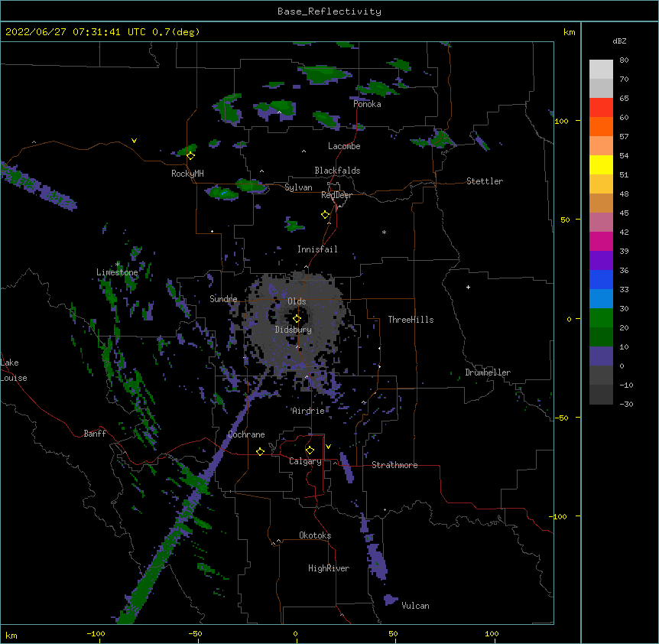The width and height of the screenshot is (659, 644).
Task: Click the Ponoka city label
Action: 367,104
